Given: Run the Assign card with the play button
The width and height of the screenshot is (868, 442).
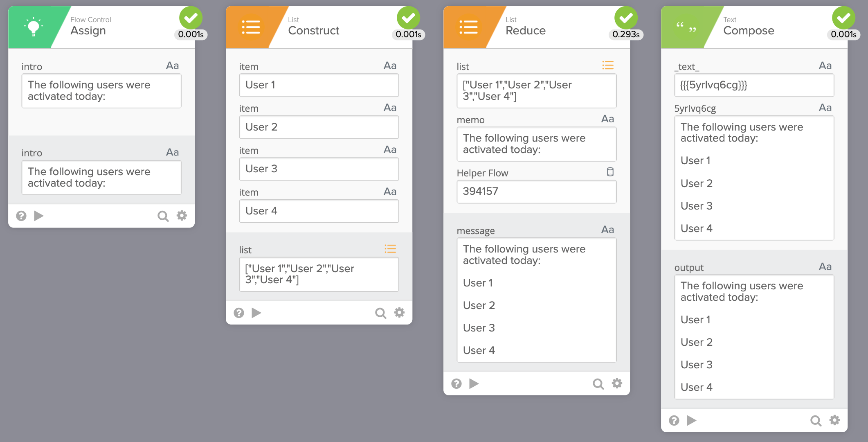Looking at the screenshot, I should click(39, 216).
